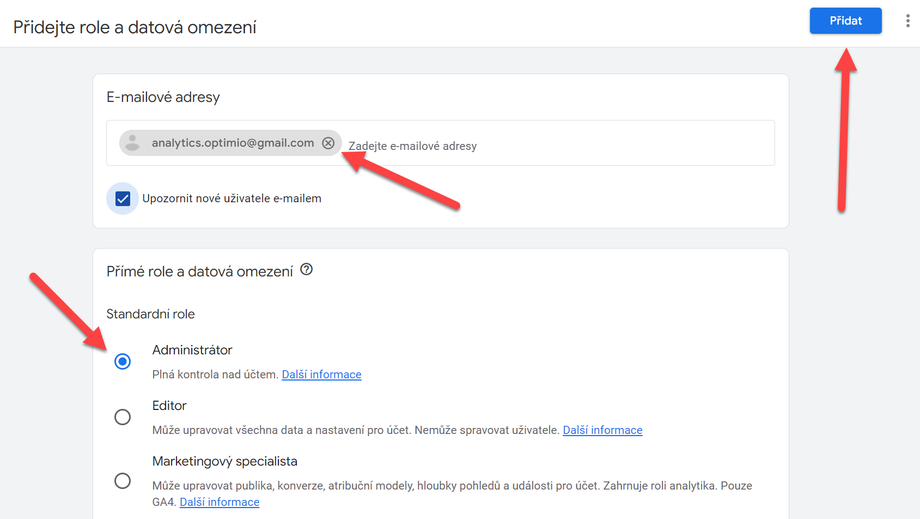
Task: Follow Další informace link for Marketingový specialista
Action: coord(219,502)
